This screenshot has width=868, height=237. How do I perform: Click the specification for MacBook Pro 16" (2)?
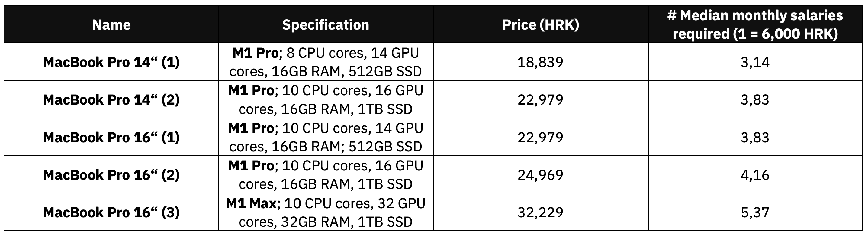(x=326, y=175)
